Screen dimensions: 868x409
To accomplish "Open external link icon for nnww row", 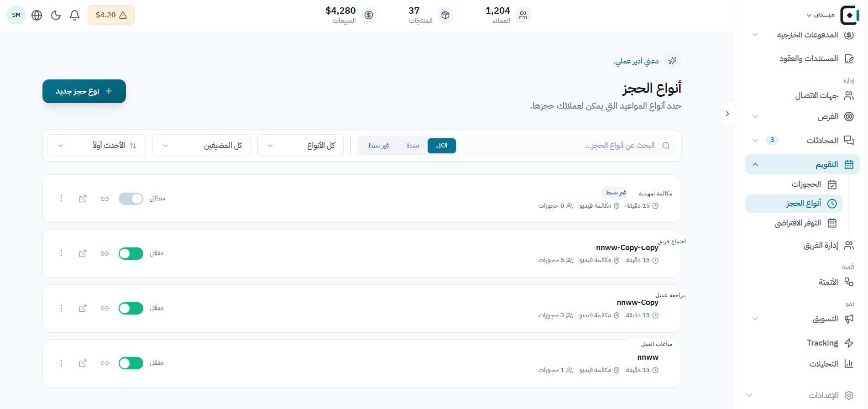I will (83, 363).
